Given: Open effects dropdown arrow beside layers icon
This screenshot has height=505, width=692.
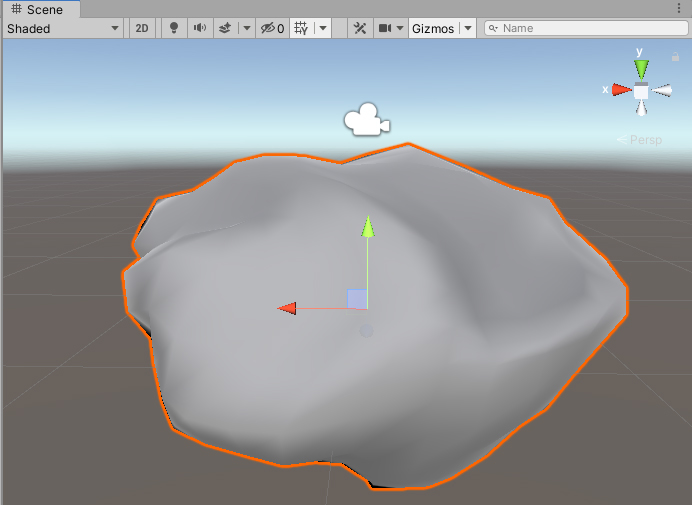Looking at the screenshot, I should [x=246, y=29].
